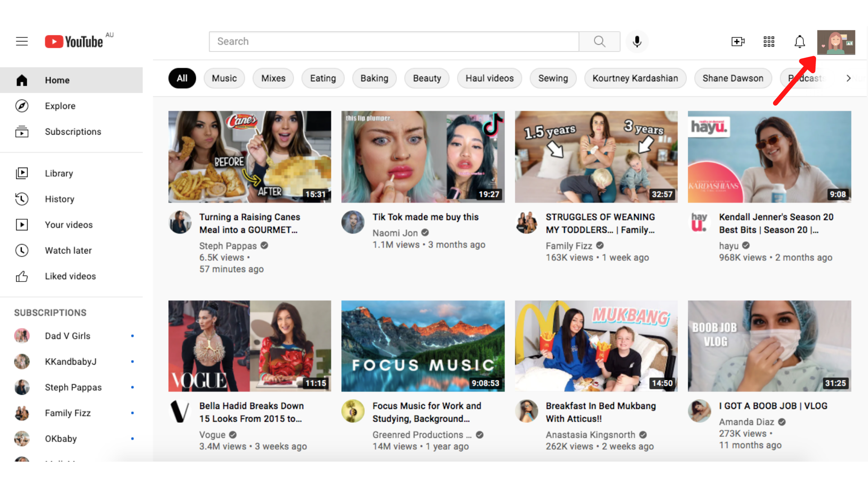Open the Create video camera icon

(738, 42)
